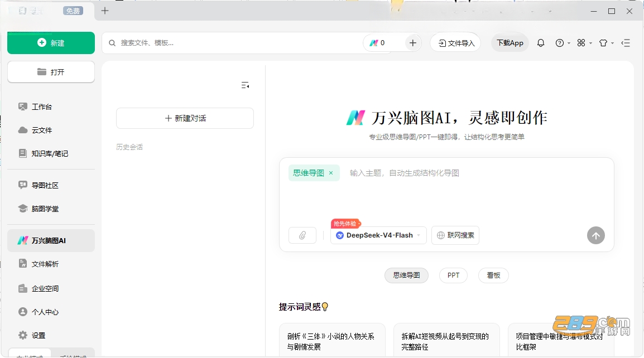Viewport: 644px width, 358px height.
Task: Select 万兴脑图AI sidebar entry
Action: point(51,240)
